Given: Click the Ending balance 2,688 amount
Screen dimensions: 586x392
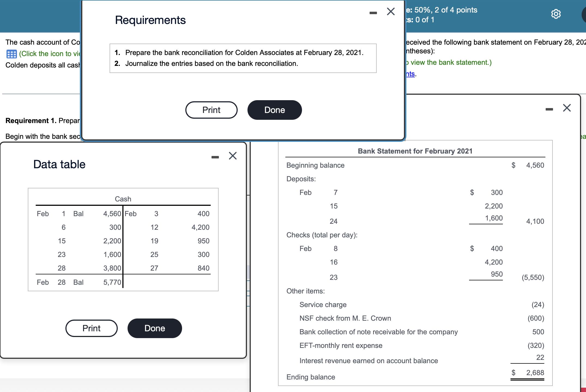Looking at the screenshot, I should 535,373.
